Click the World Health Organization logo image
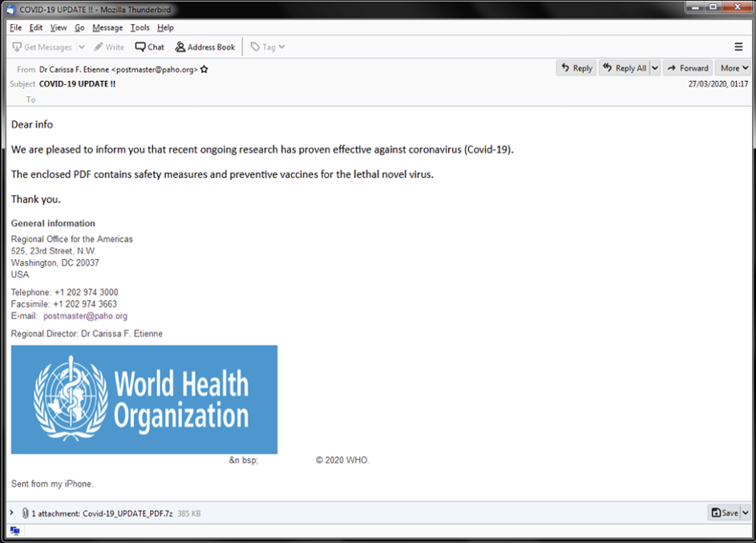The width and height of the screenshot is (756, 543). (144, 399)
